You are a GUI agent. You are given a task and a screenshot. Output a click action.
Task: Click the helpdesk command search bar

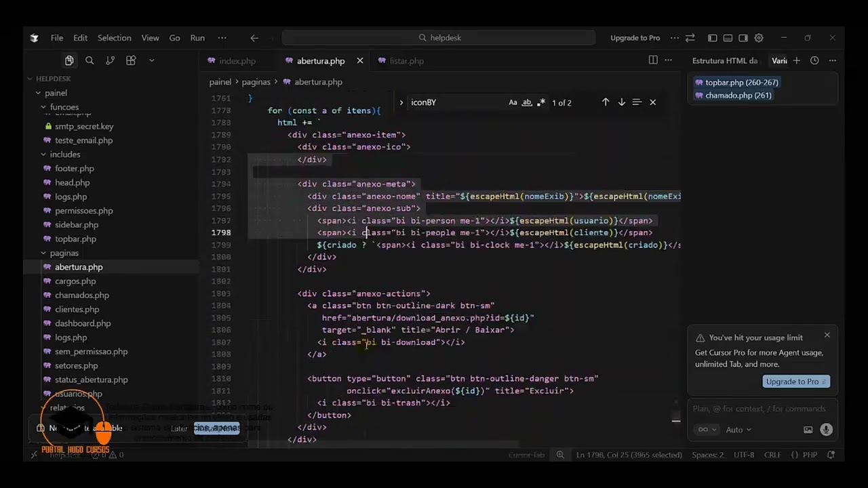tap(439, 38)
